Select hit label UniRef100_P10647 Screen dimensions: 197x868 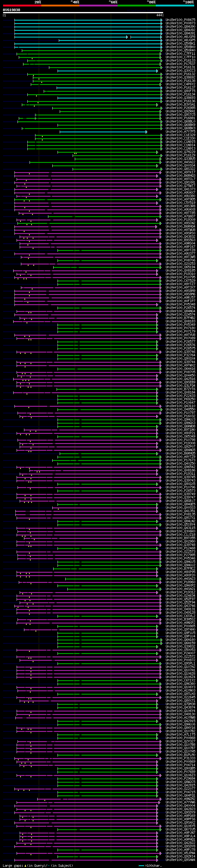click(x=180, y=403)
